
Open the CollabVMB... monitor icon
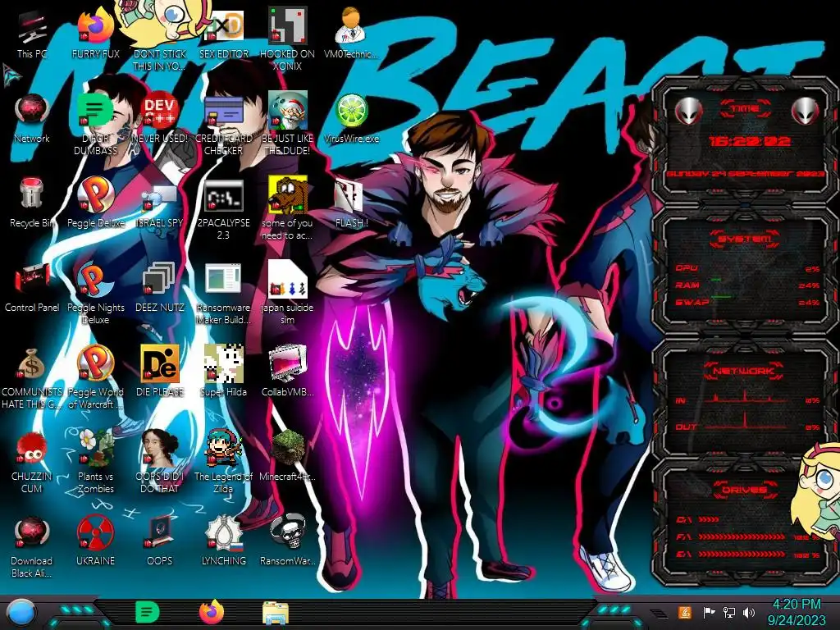[x=287, y=372]
